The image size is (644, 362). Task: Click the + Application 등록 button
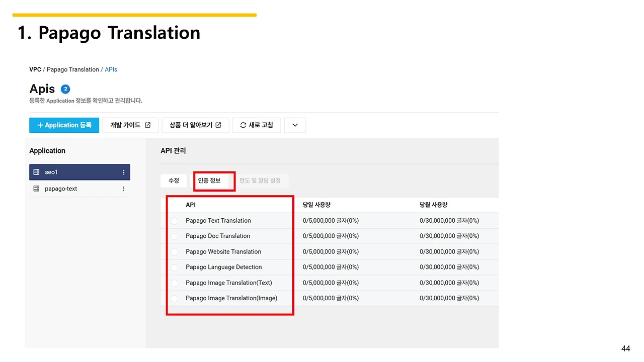coord(64,125)
